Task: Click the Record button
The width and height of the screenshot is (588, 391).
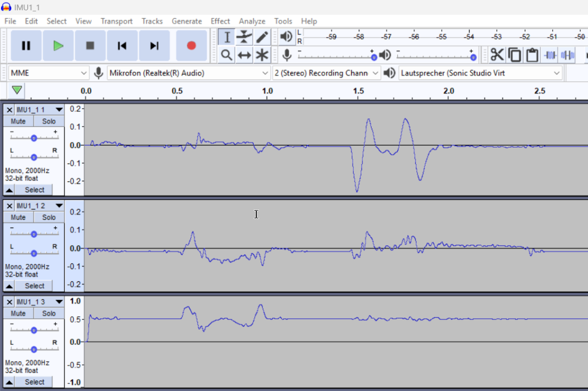Action: point(191,46)
